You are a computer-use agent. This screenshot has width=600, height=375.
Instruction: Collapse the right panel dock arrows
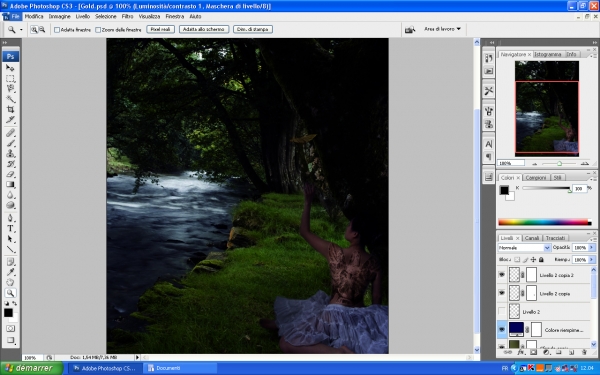595,42
